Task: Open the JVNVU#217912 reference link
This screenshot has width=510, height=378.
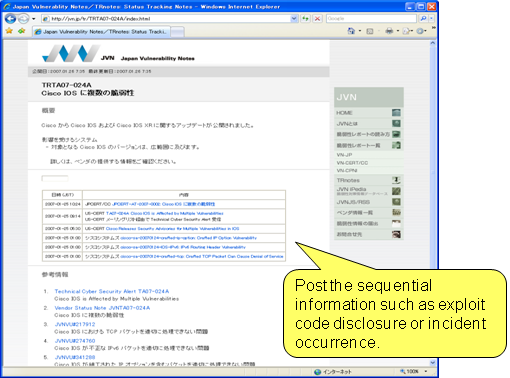Action: click(75, 324)
